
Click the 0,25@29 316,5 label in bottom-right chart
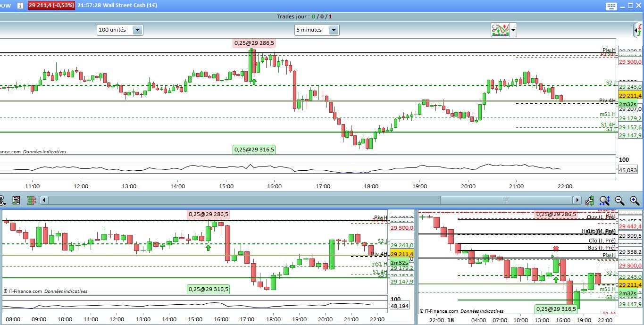(556, 309)
